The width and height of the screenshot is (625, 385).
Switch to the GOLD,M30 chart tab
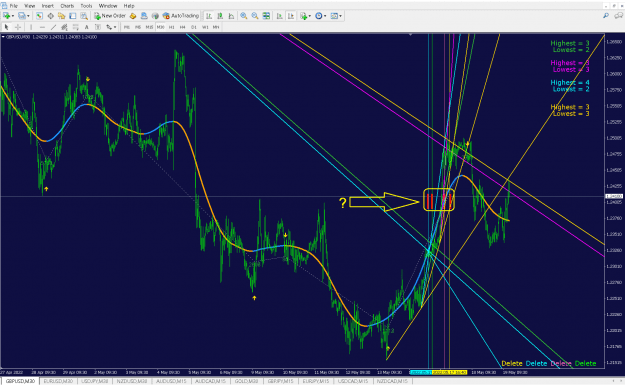pyautogui.click(x=246, y=381)
